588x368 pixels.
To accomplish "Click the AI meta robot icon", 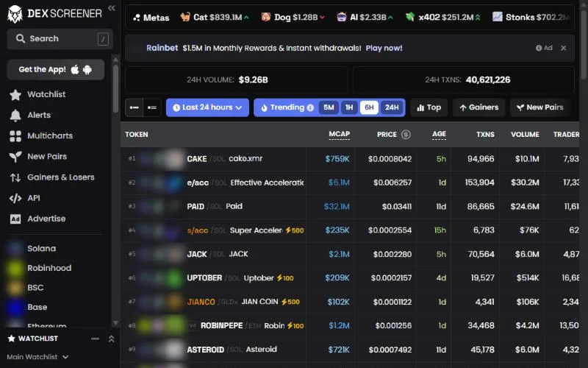I will (x=342, y=17).
